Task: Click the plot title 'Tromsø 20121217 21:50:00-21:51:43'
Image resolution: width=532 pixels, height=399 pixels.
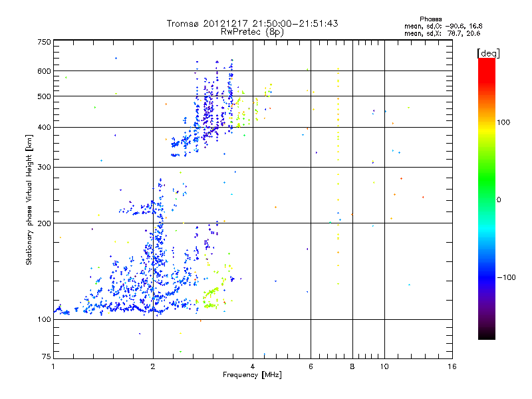Action: [252, 23]
